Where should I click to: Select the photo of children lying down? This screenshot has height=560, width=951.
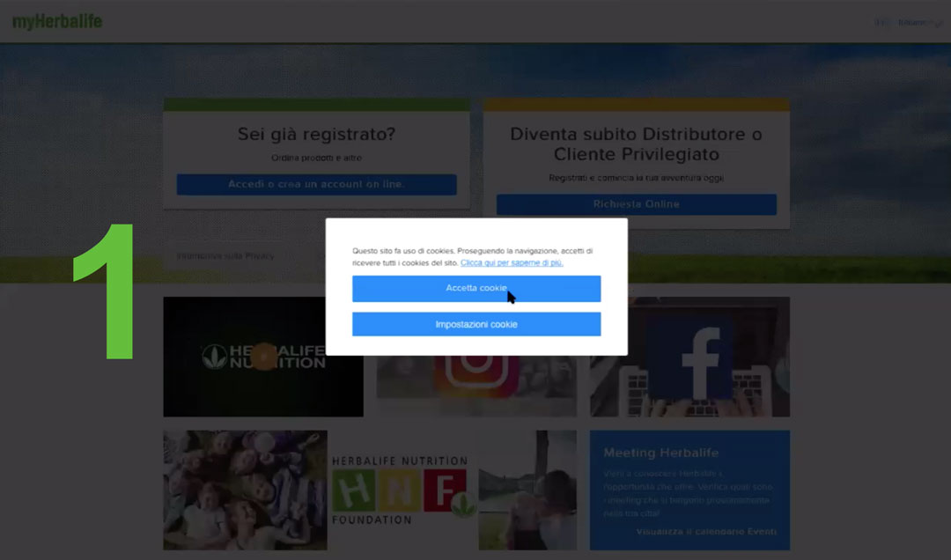(245, 490)
